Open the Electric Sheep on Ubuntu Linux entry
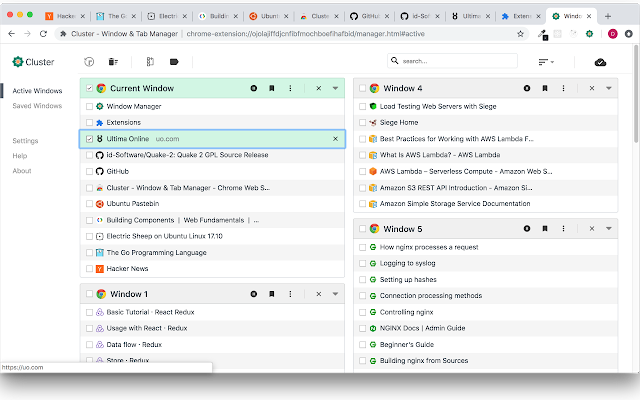Image resolution: width=640 pixels, height=400 pixels. click(x=164, y=236)
